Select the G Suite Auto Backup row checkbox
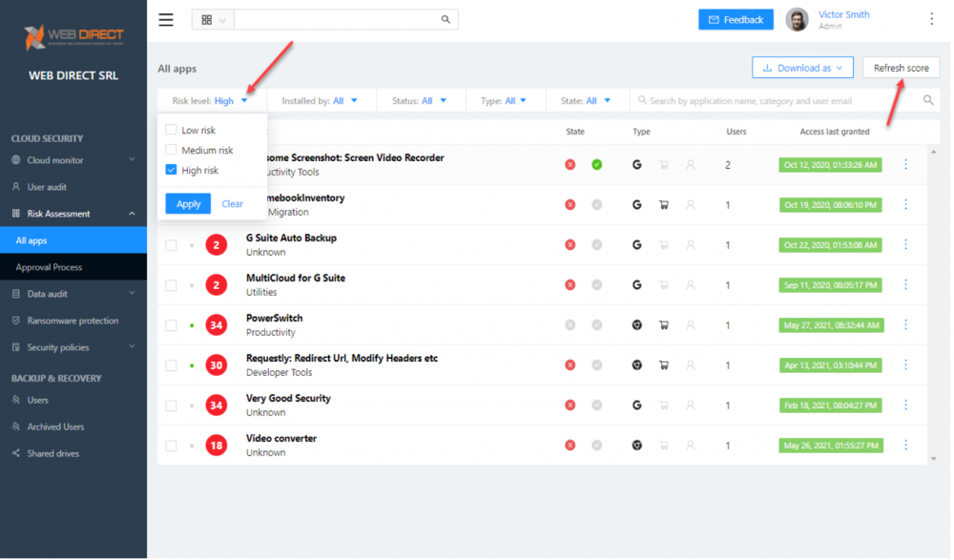954x560 pixels. pyautogui.click(x=172, y=245)
